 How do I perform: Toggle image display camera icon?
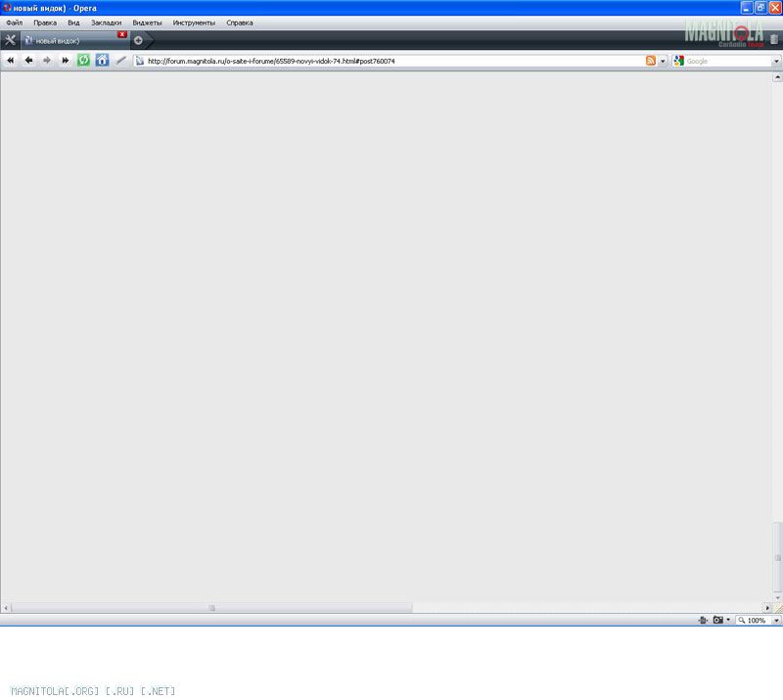(x=718, y=620)
